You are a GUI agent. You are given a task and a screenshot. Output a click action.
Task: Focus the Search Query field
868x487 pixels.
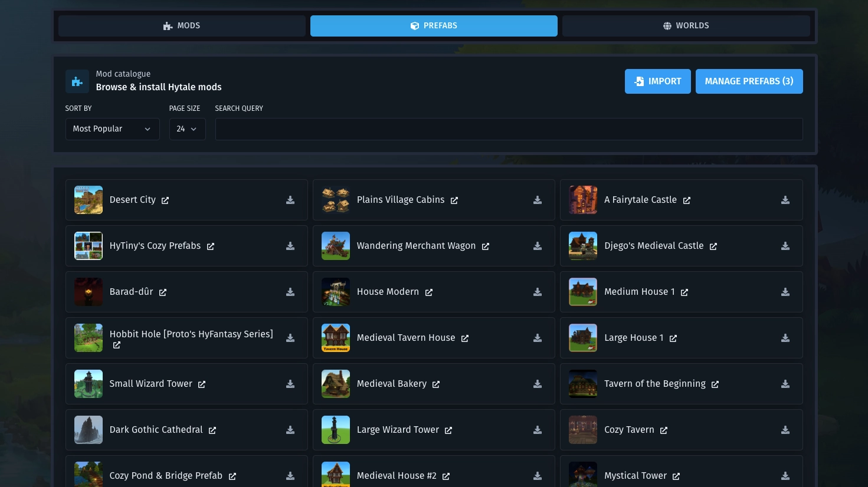[x=509, y=129]
